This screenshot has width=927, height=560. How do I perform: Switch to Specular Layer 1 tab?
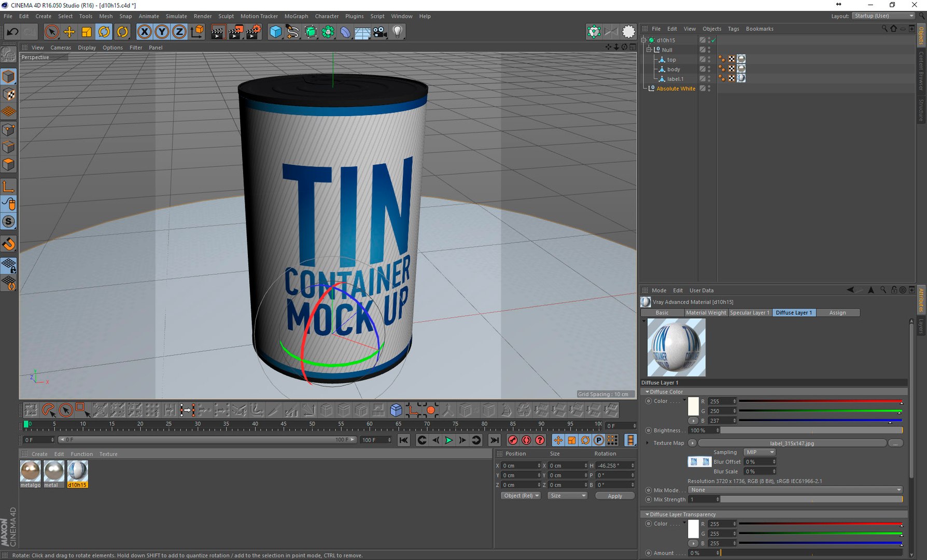tap(750, 313)
